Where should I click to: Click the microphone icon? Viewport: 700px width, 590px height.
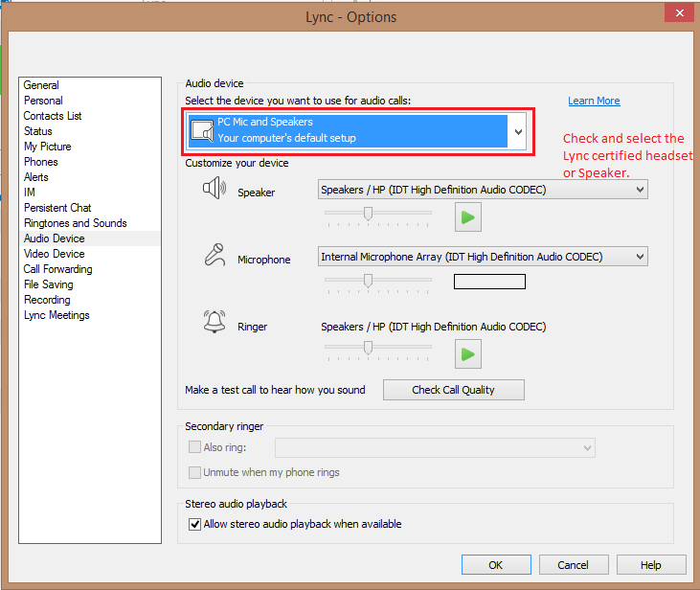coord(215,255)
